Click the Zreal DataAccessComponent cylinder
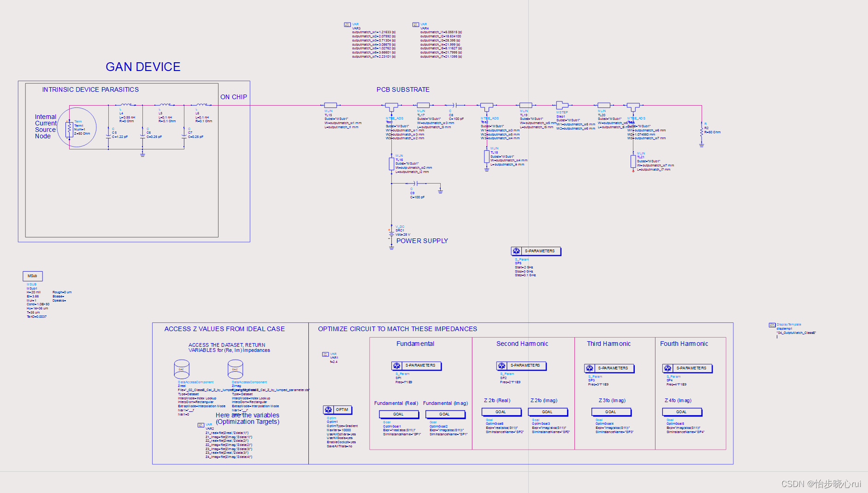 pyautogui.click(x=182, y=369)
